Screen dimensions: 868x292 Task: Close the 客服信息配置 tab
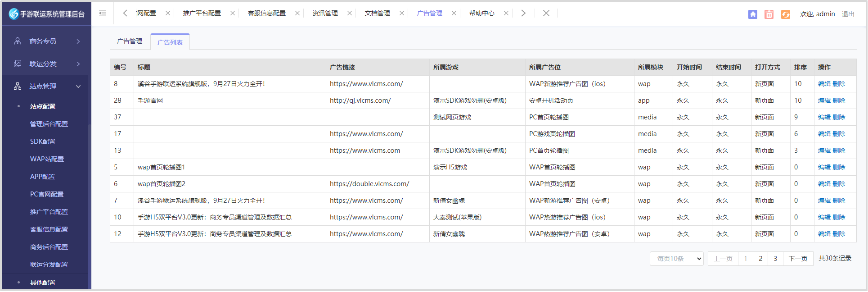297,14
